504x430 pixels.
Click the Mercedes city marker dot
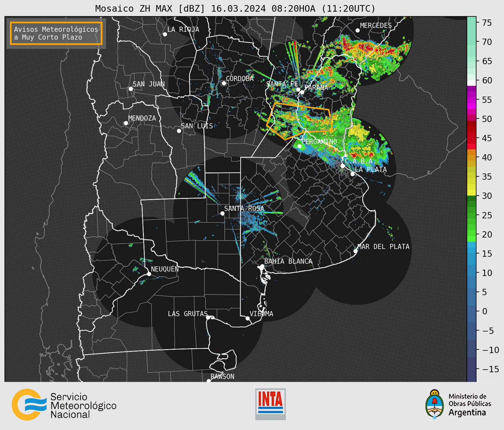click(x=358, y=31)
